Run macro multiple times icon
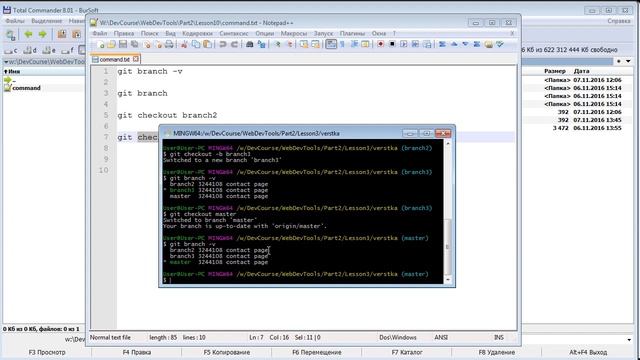The width and height of the screenshot is (640, 360). tap(415, 44)
